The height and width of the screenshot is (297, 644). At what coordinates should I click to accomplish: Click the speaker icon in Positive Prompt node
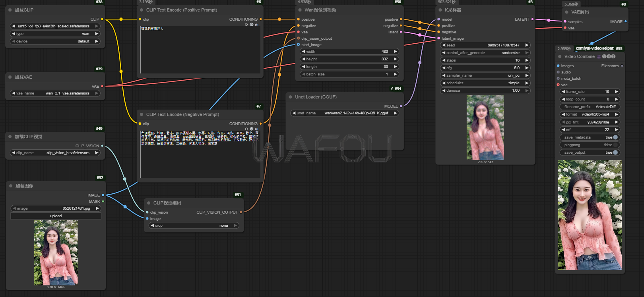coord(256,25)
